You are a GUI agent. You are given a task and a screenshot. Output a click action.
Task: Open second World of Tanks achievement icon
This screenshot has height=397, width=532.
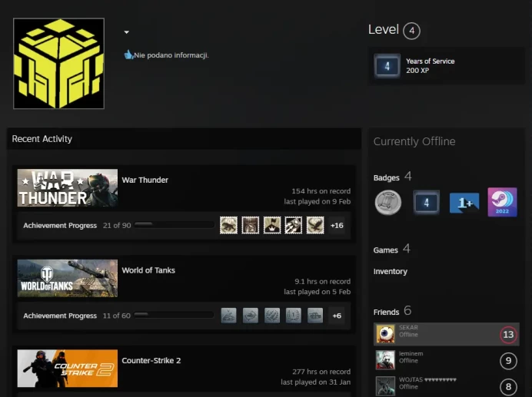(251, 316)
